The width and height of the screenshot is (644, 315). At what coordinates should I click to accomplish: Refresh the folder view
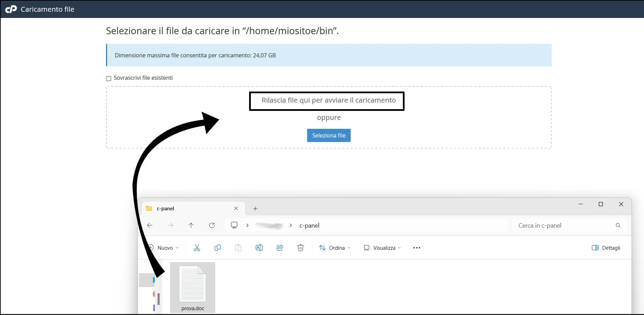(212, 225)
